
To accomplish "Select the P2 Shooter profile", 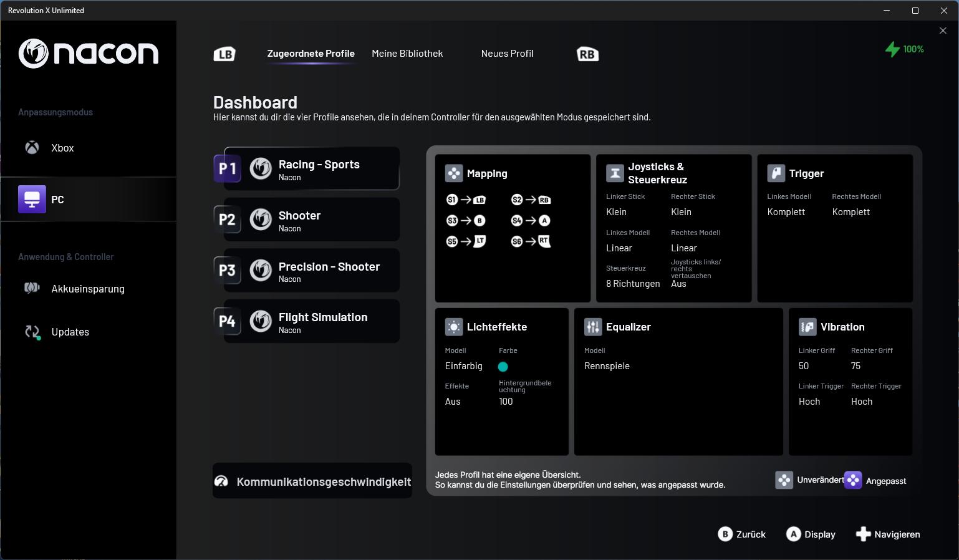I will point(312,220).
